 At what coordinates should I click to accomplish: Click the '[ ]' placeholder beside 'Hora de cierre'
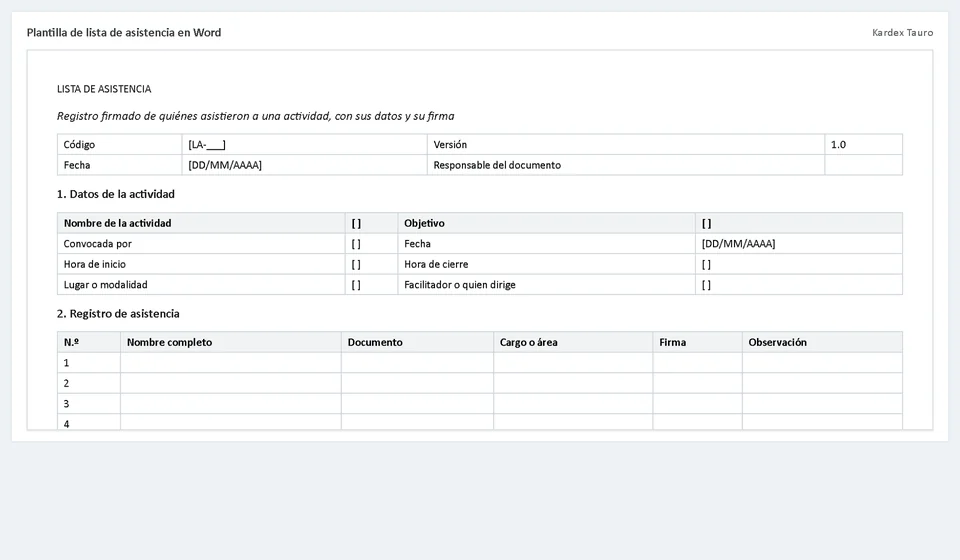tap(707, 264)
